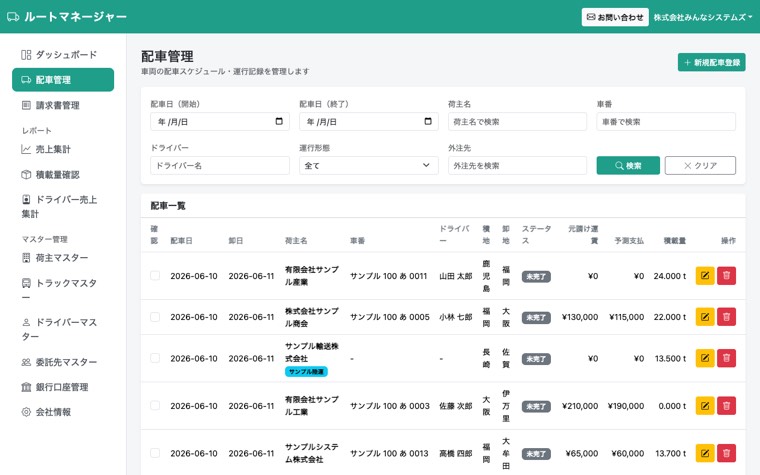Screen dimensions: 760x475
Task: Open トラックマスター in sidebar
Action: [x=63, y=290]
